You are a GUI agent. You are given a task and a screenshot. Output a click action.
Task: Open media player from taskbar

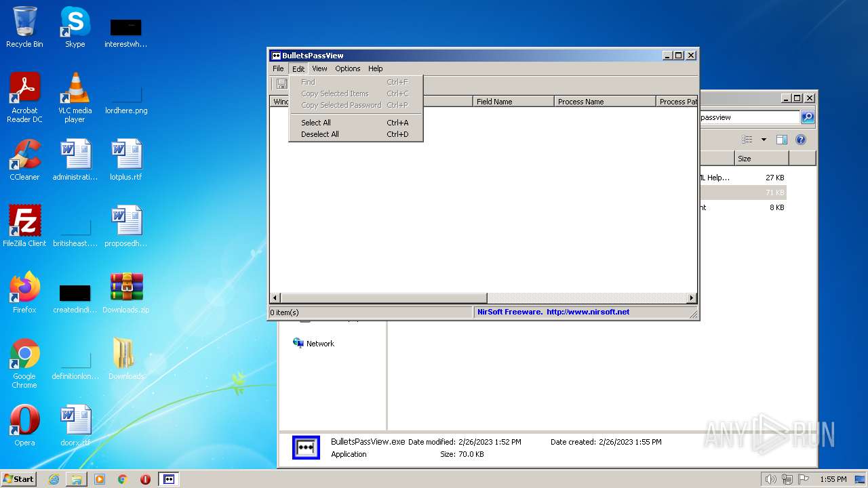pos(99,479)
